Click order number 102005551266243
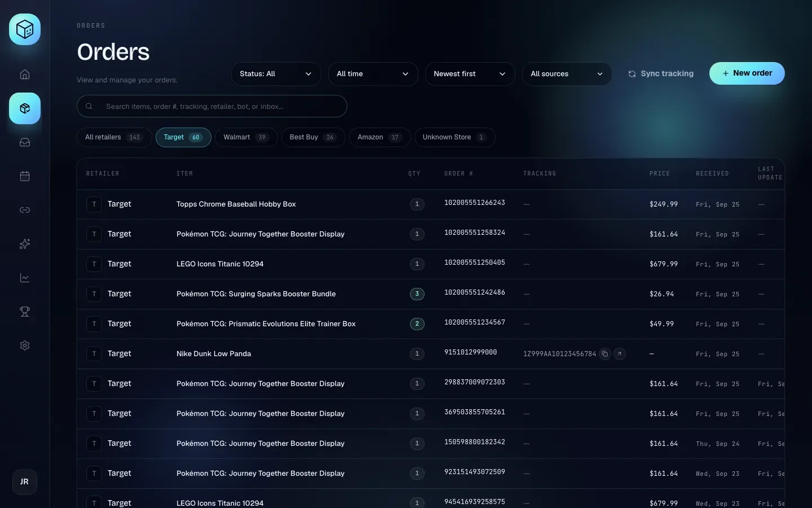The image size is (812, 508). pos(475,203)
